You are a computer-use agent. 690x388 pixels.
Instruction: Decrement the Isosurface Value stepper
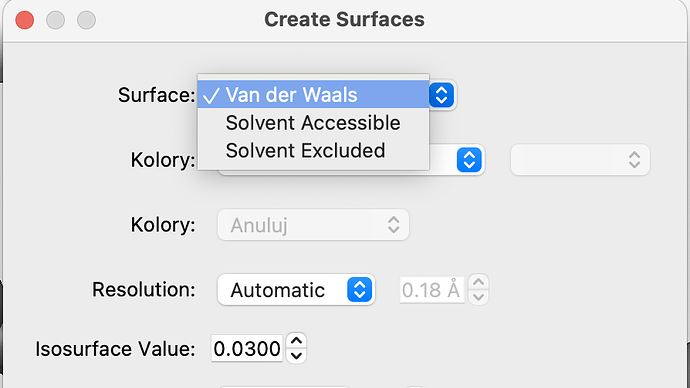pos(296,356)
